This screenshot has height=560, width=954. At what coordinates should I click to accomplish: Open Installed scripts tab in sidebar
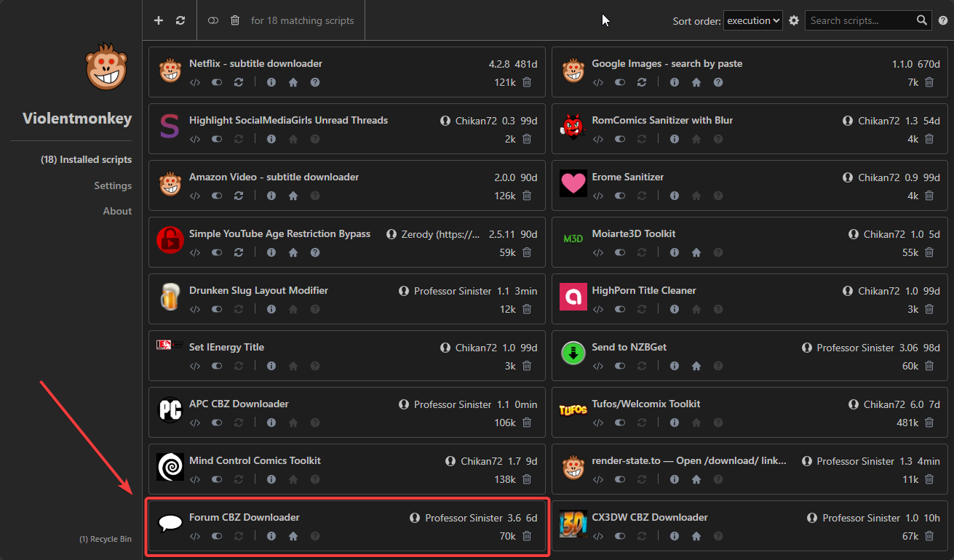click(x=87, y=159)
